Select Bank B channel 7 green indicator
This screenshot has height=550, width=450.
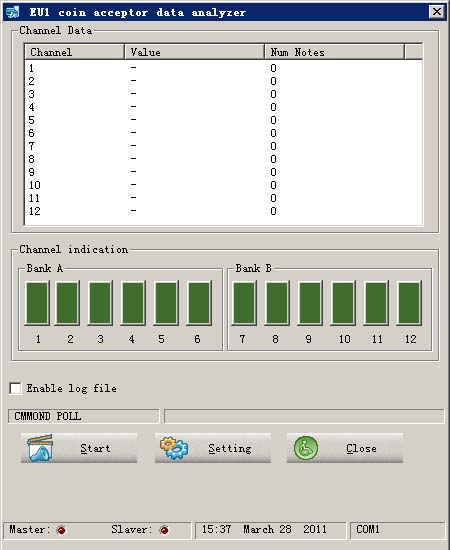pyautogui.click(x=244, y=303)
